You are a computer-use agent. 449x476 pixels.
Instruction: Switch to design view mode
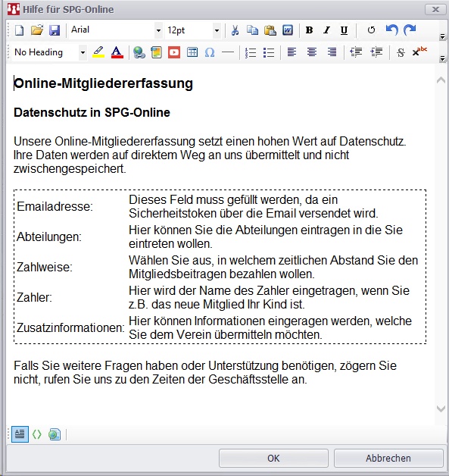[x=20, y=434]
